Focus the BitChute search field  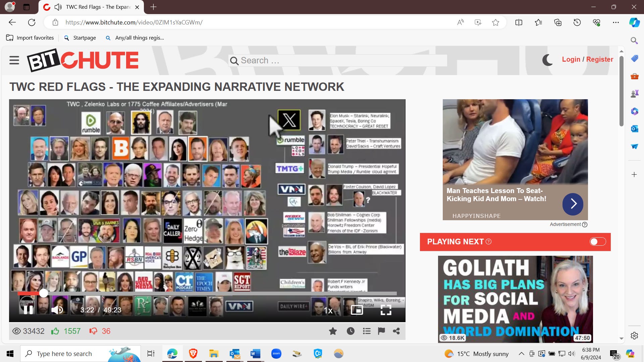pyautogui.click(x=337, y=61)
